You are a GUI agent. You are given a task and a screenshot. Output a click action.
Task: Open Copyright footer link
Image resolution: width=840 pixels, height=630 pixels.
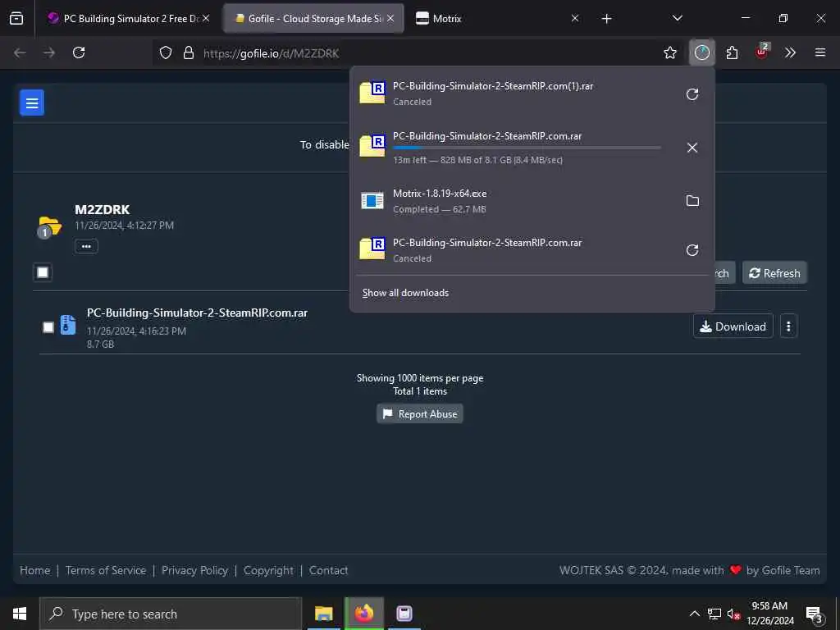coord(268,570)
